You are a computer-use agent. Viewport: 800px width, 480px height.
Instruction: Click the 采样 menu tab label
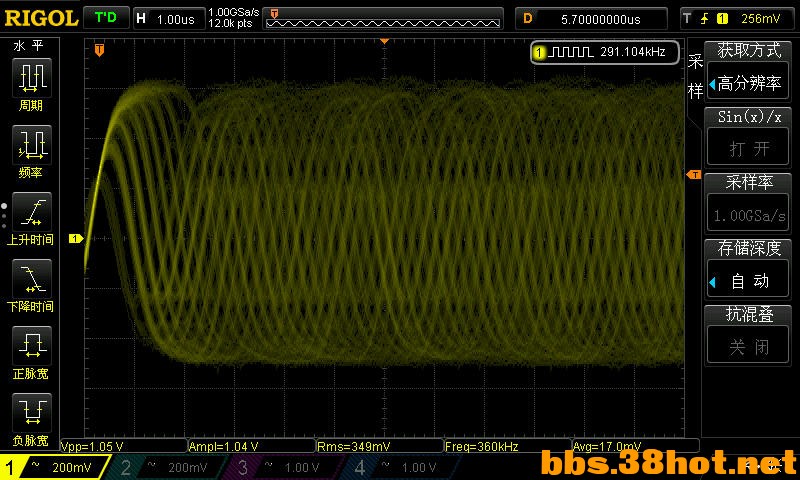click(x=695, y=77)
